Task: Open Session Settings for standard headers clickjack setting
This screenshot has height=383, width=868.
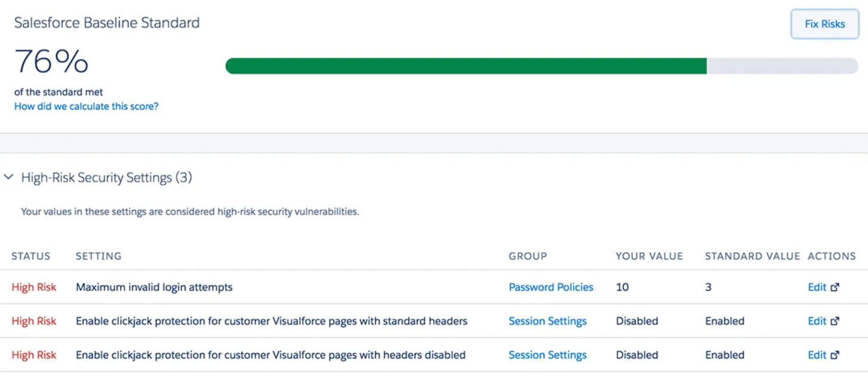Action: pyautogui.click(x=547, y=321)
